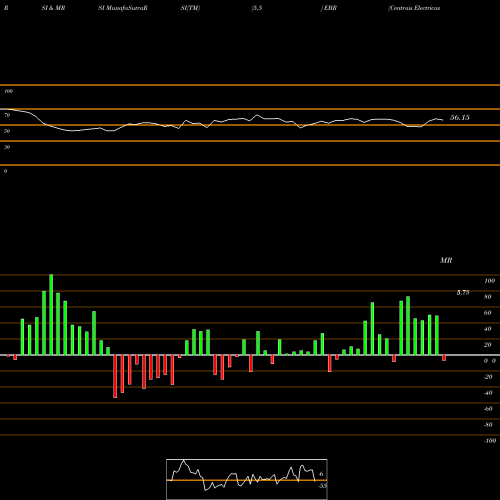
Task: Click the RSI axis label 70
Action: tap(7, 115)
